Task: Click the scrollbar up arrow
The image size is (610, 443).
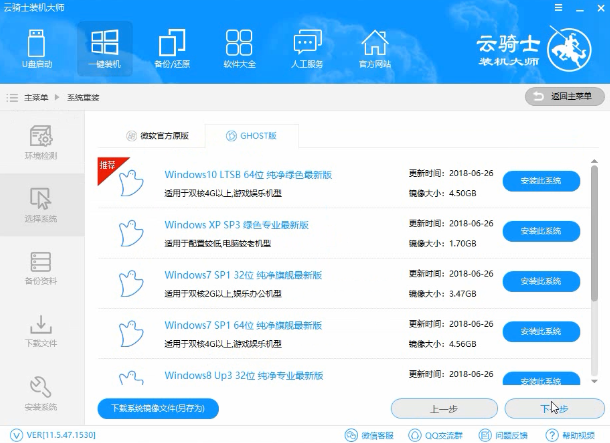Action: click(x=594, y=161)
